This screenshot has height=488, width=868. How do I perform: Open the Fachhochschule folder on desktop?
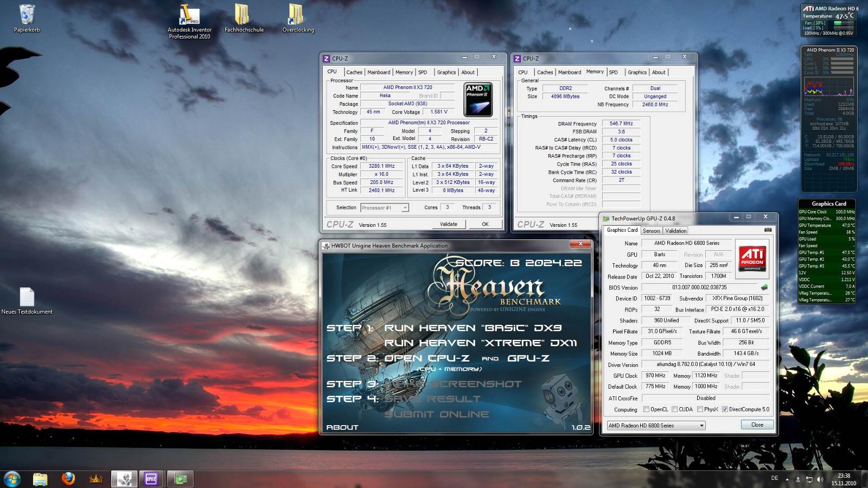(x=244, y=18)
